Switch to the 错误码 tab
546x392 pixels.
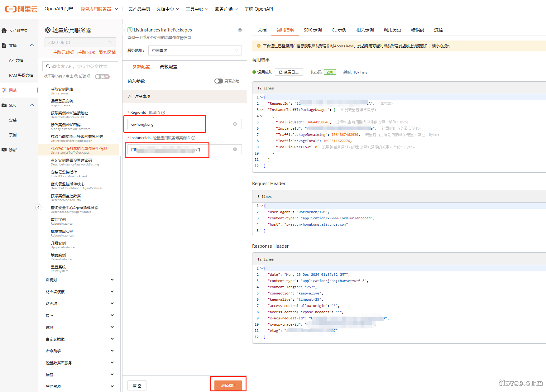pos(418,30)
